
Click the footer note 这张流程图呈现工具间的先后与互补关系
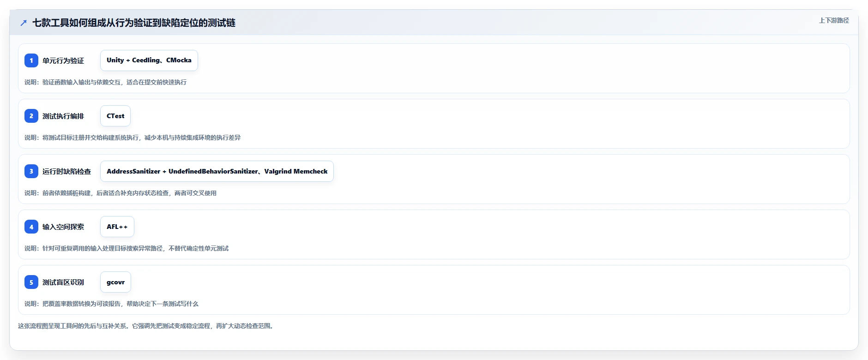click(x=147, y=326)
